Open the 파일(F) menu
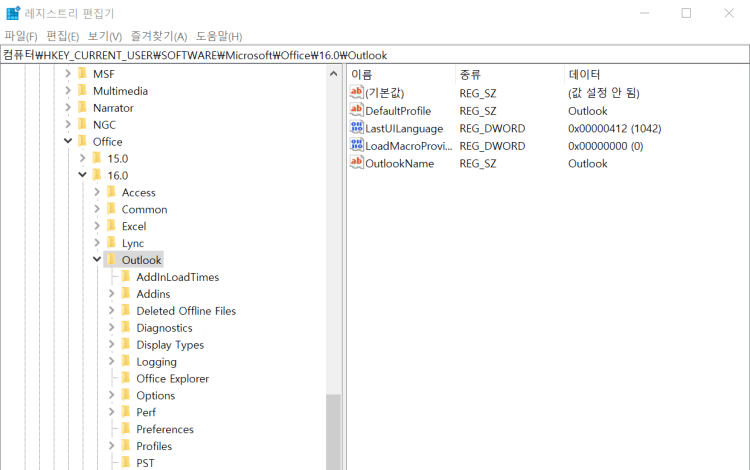 (21, 36)
